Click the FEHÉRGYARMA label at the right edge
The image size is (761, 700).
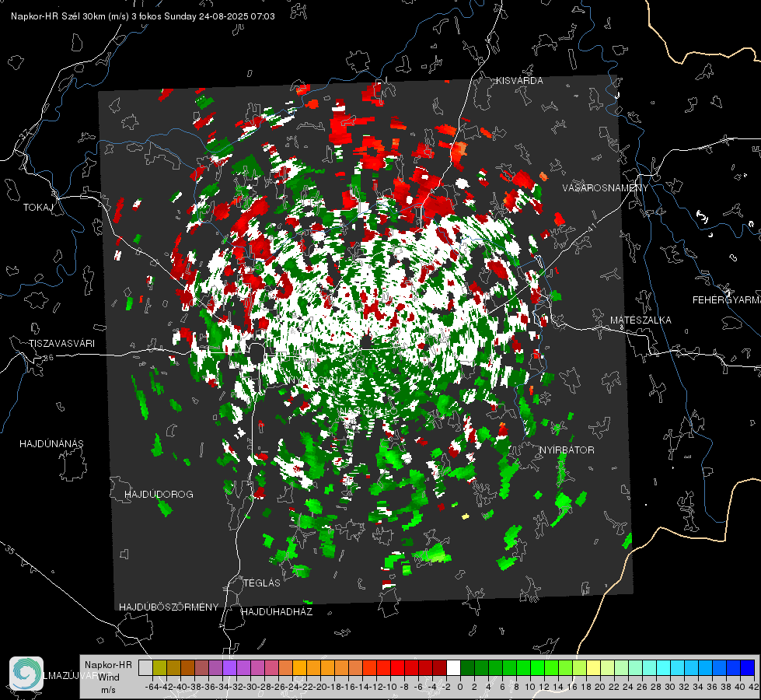click(727, 300)
